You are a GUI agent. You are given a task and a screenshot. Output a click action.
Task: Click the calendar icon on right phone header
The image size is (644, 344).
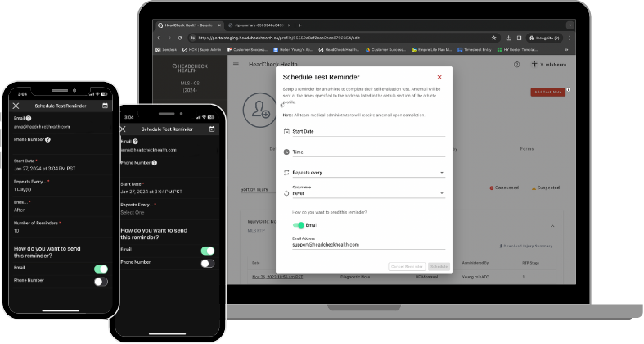click(212, 129)
